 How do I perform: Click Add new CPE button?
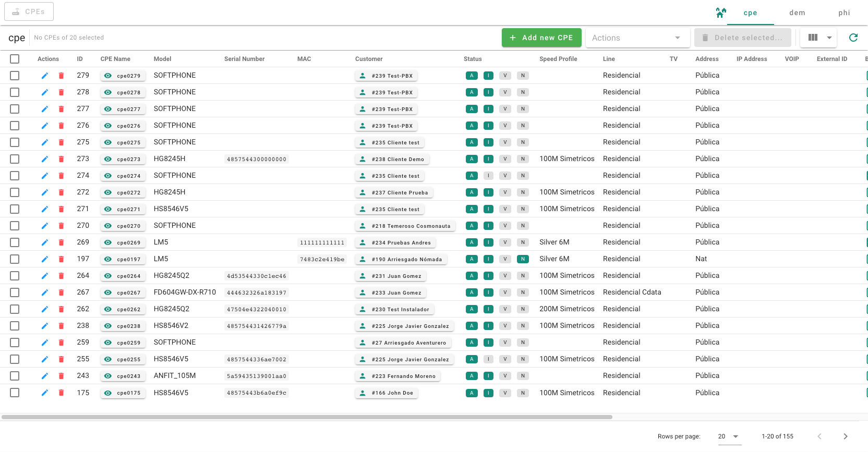click(541, 38)
